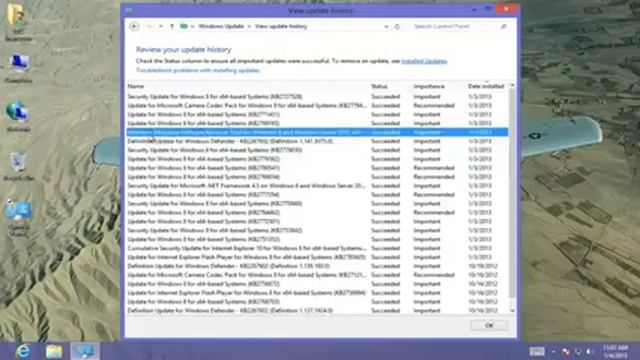
Task: Click the Up one level arrow
Action: click(x=172, y=27)
